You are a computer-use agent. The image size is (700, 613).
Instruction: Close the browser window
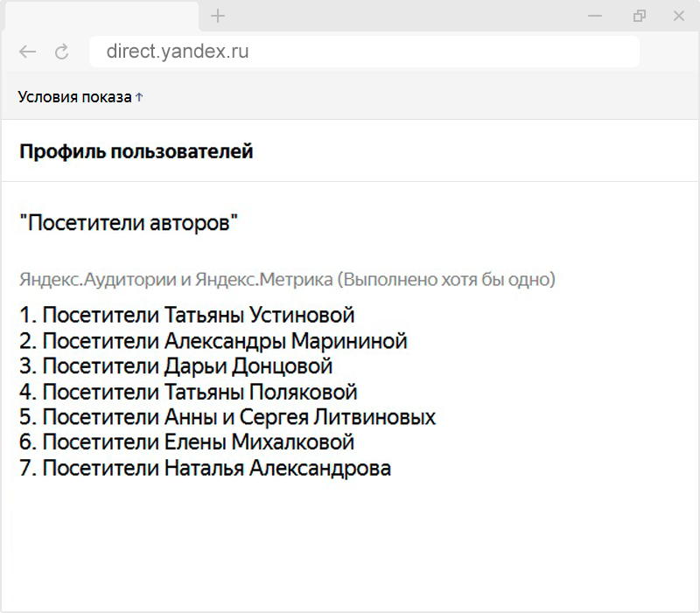pos(679,16)
